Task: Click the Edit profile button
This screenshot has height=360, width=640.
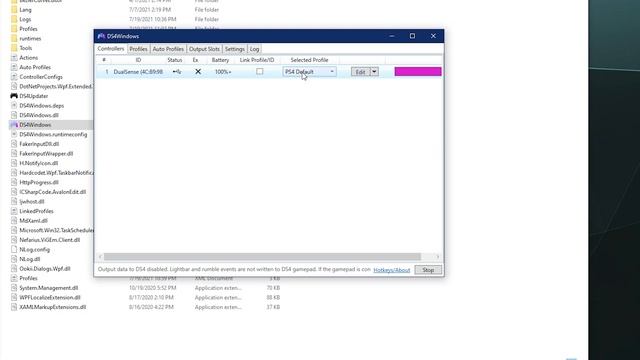Action: pyautogui.click(x=360, y=72)
